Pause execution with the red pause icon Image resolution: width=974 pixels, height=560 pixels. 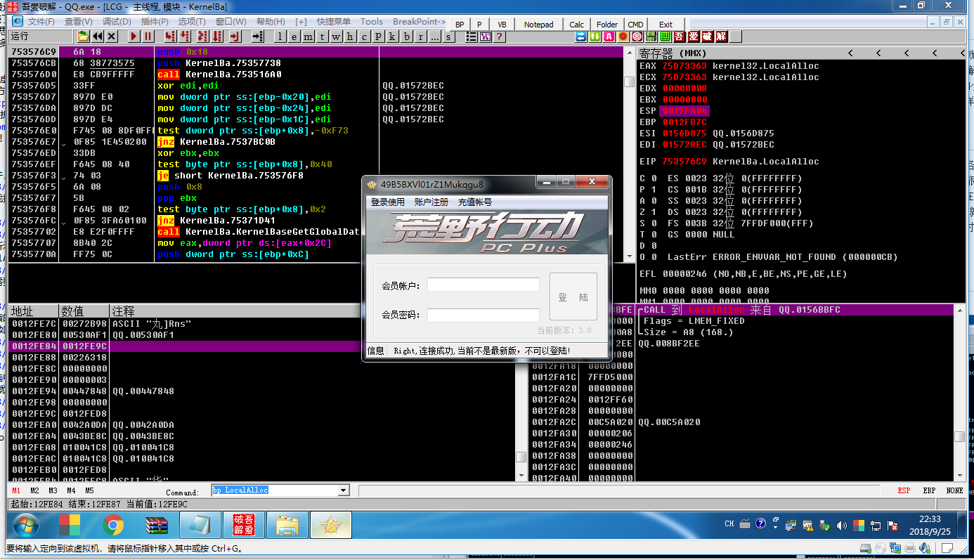click(148, 36)
